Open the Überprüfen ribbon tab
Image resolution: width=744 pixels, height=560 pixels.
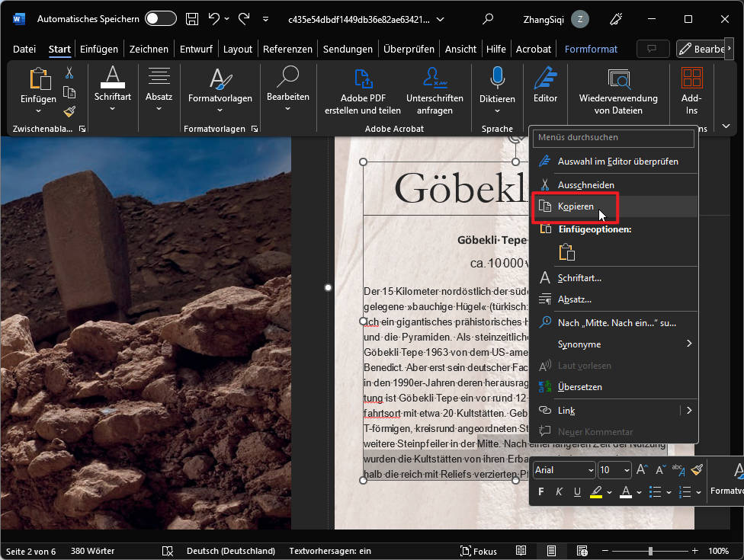tap(409, 50)
